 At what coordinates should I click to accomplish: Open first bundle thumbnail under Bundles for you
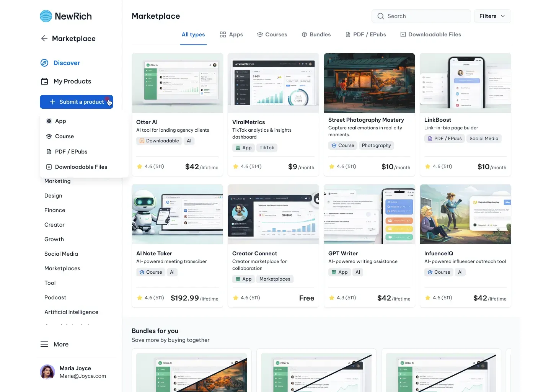192,372
